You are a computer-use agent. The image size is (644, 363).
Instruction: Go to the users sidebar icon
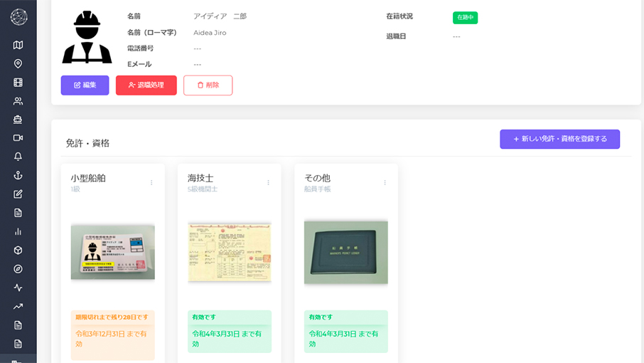[x=18, y=101]
